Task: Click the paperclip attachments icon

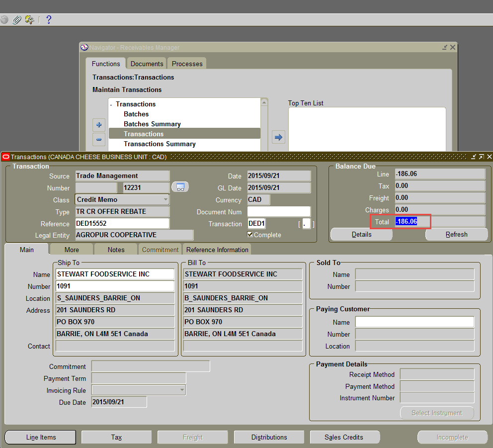Action: click(17, 20)
